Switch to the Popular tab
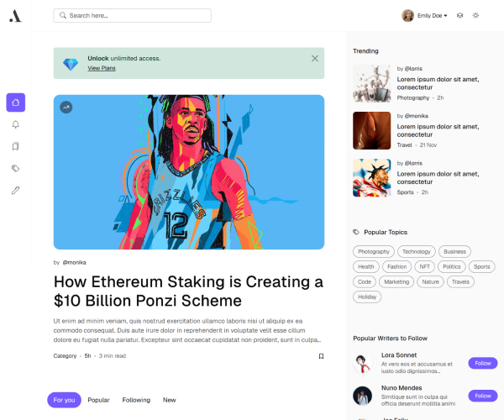Screen dimensions: 504x420 click(98, 400)
